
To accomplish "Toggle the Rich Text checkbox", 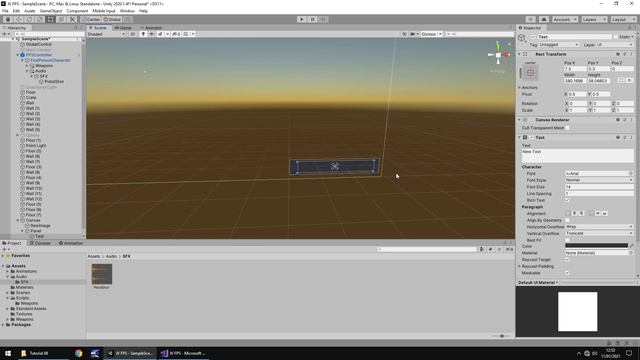I will [x=567, y=200].
